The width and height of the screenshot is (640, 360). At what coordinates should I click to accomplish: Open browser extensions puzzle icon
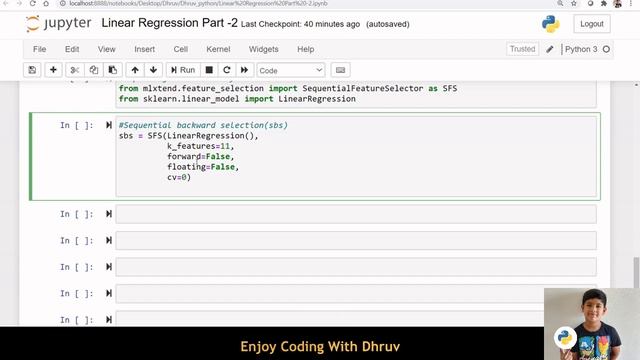(604, 3)
